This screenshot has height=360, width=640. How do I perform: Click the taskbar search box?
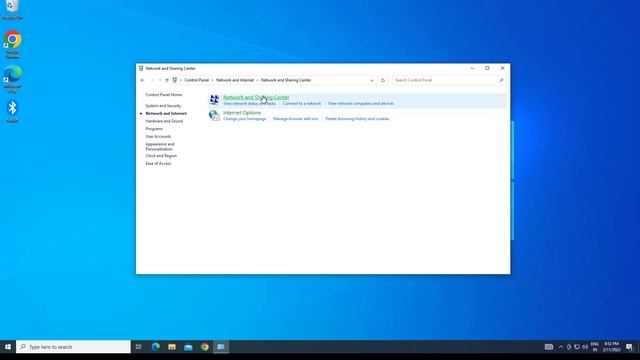click(x=73, y=347)
